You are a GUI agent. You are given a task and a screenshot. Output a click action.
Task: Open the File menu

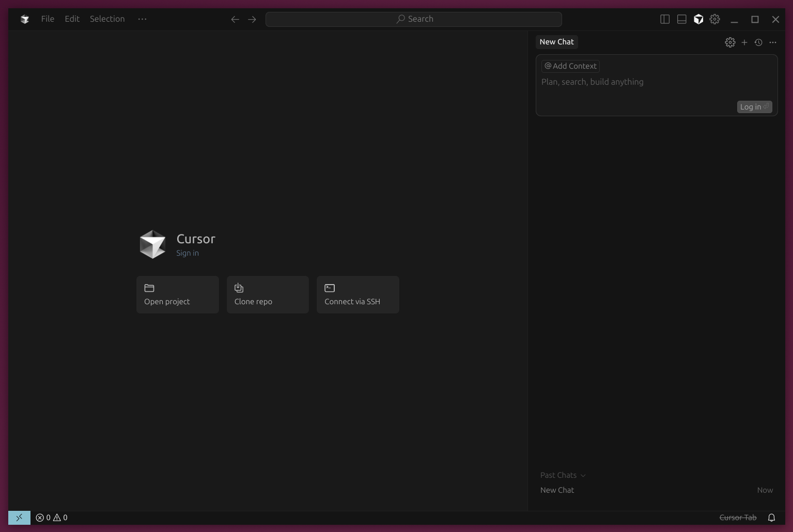coord(48,19)
